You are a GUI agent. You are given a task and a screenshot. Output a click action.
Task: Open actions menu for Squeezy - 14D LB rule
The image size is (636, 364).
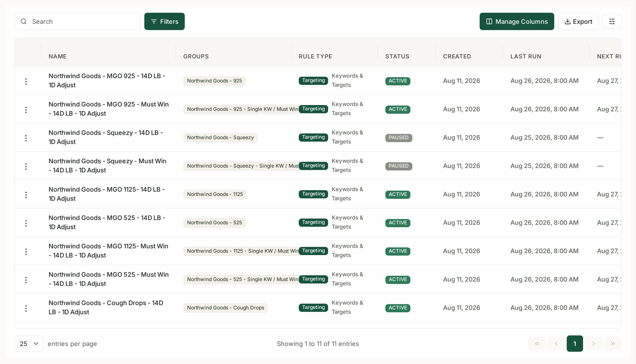coord(26,138)
